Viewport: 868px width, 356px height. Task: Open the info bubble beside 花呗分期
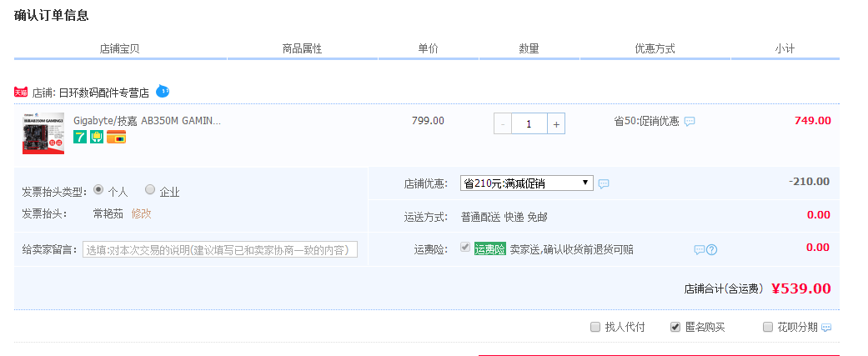click(826, 328)
